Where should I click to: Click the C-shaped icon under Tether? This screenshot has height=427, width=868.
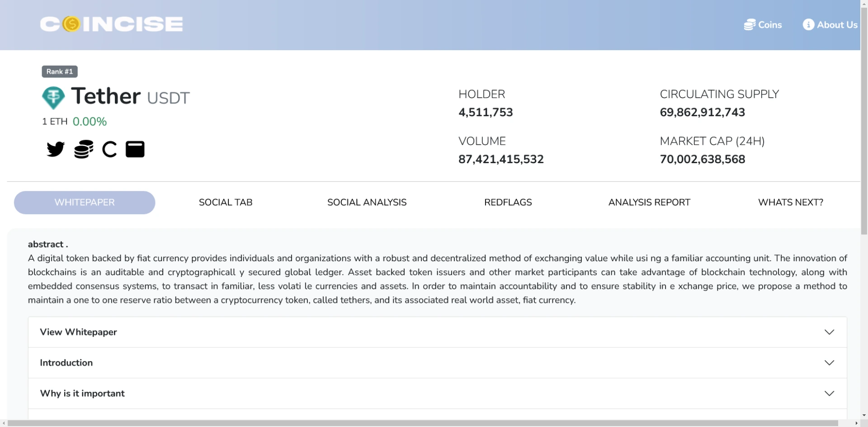(x=109, y=149)
